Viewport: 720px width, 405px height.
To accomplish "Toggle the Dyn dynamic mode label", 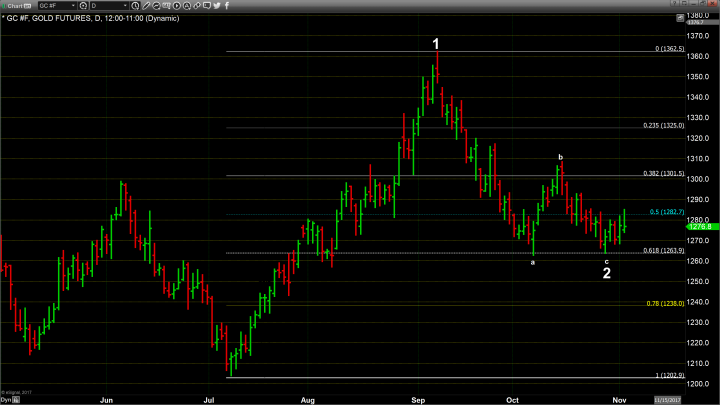I will pos(6,398).
